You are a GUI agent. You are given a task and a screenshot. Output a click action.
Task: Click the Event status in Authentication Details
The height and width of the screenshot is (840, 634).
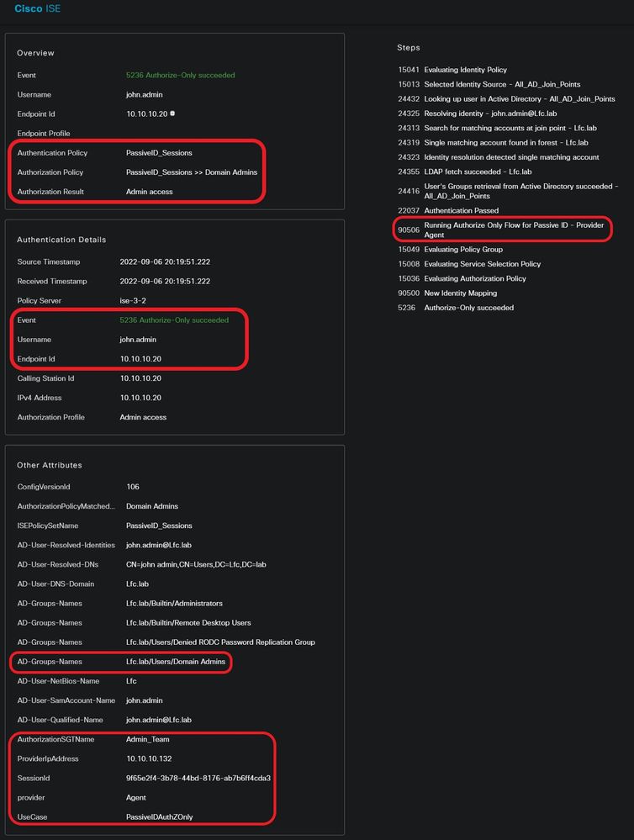[173, 320]
